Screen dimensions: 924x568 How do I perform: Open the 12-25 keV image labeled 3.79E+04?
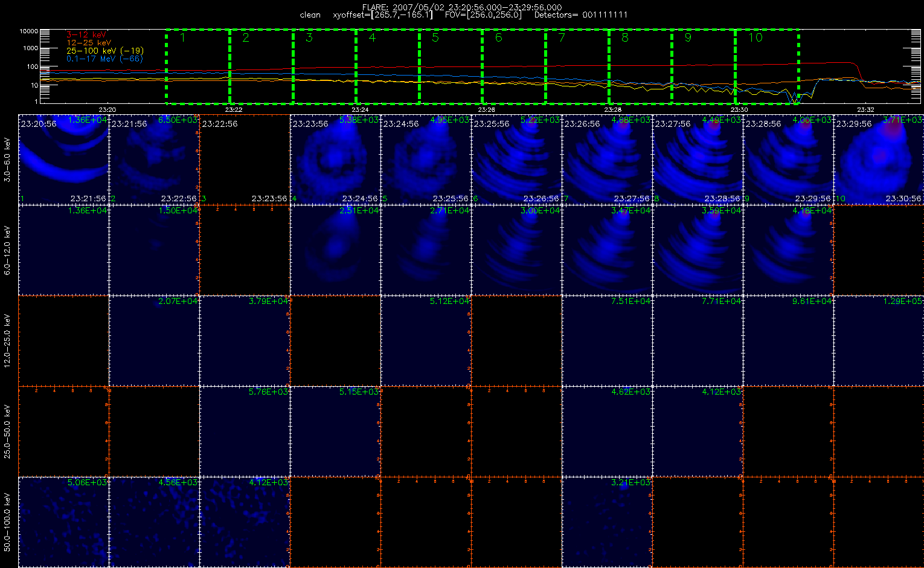[245, 340]
